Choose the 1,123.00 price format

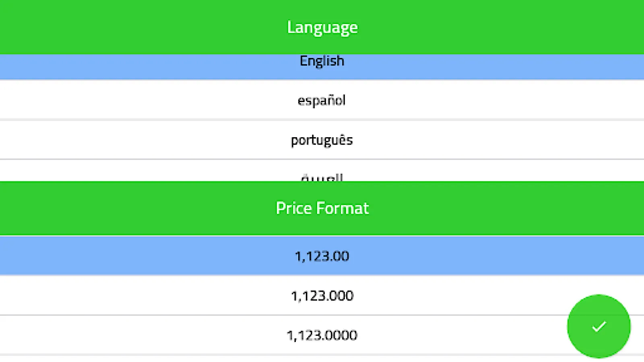coord(322,256)
